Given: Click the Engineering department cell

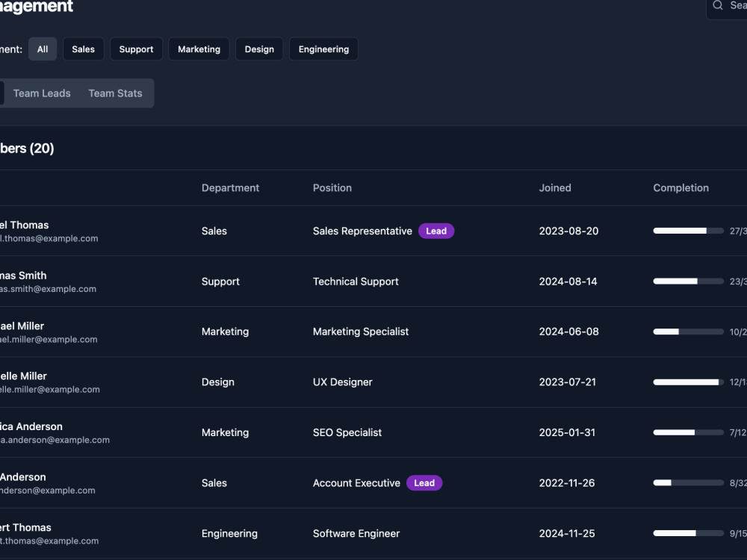Looking at the screenshot, I should [x=229, y=533].
